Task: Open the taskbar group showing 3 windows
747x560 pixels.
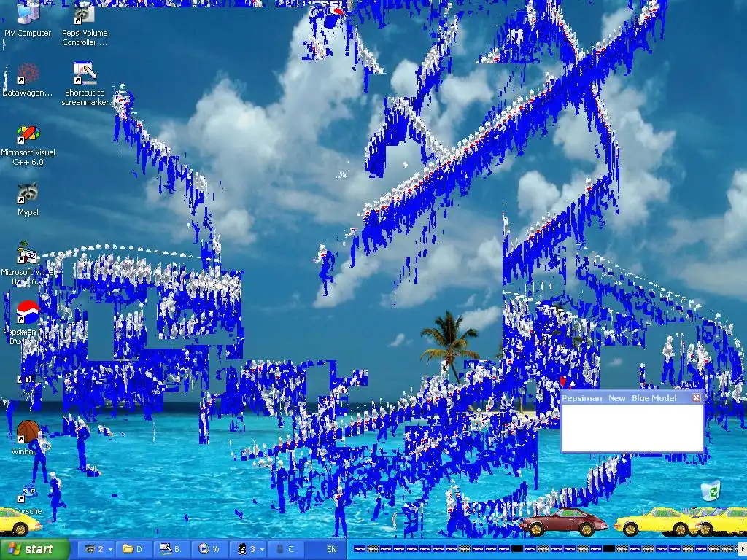Action: click(x=247, y=549)
